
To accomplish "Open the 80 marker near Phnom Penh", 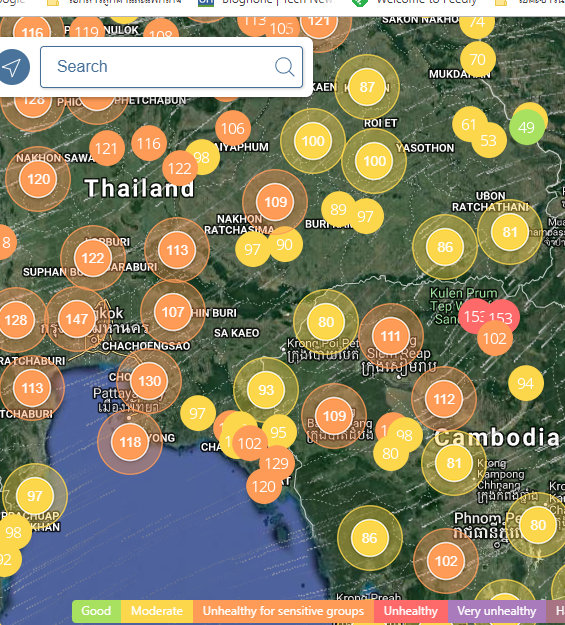I will tap(538, 525).
